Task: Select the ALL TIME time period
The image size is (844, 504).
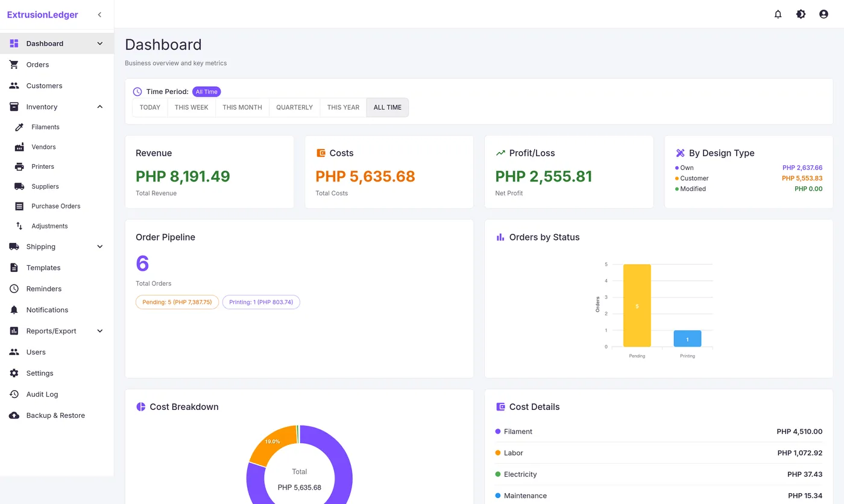Action: tap(388, 107)
